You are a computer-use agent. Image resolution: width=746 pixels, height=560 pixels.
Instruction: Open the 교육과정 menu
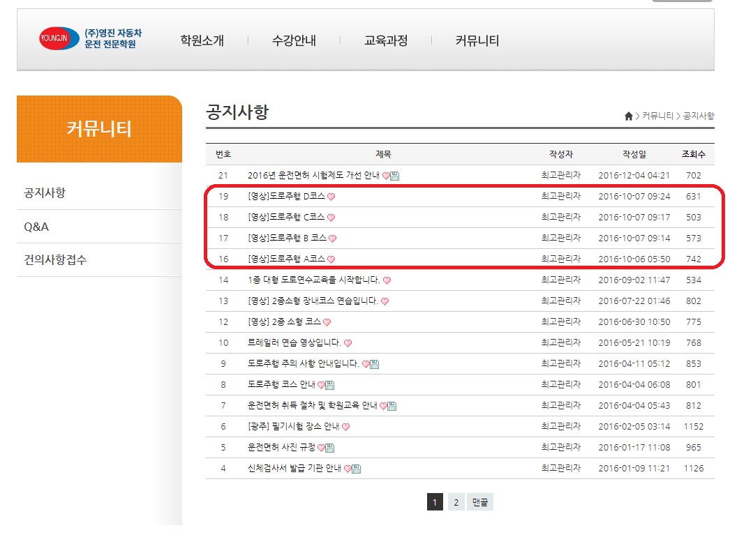pos(386,40)
